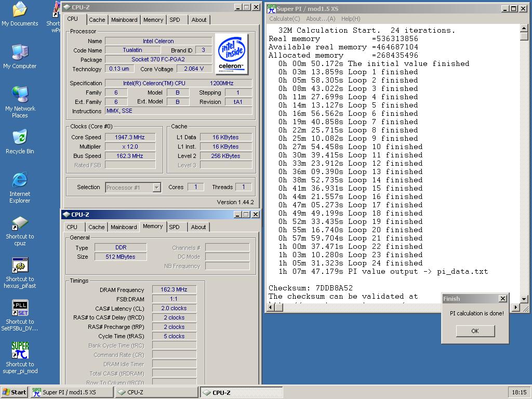532x399 pixels.
Task: Open Help(H) menu in Super PI
Action: pyautogui.click(x=351, y=19)
